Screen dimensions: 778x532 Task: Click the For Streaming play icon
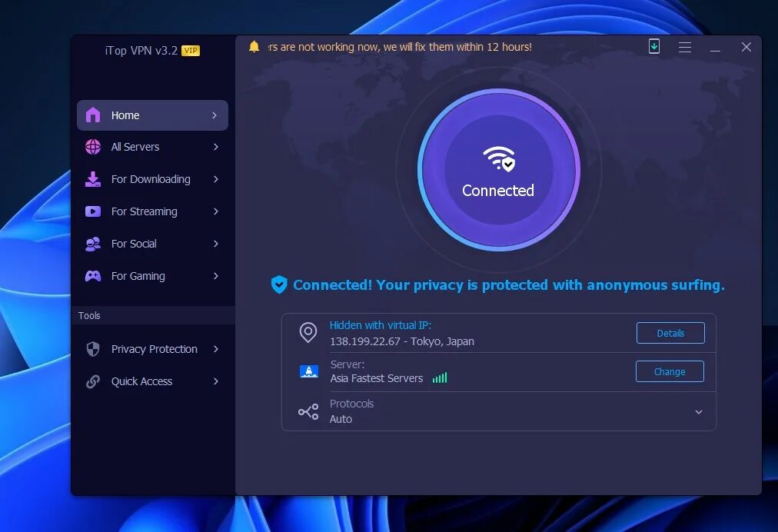(x=93, y=211)
